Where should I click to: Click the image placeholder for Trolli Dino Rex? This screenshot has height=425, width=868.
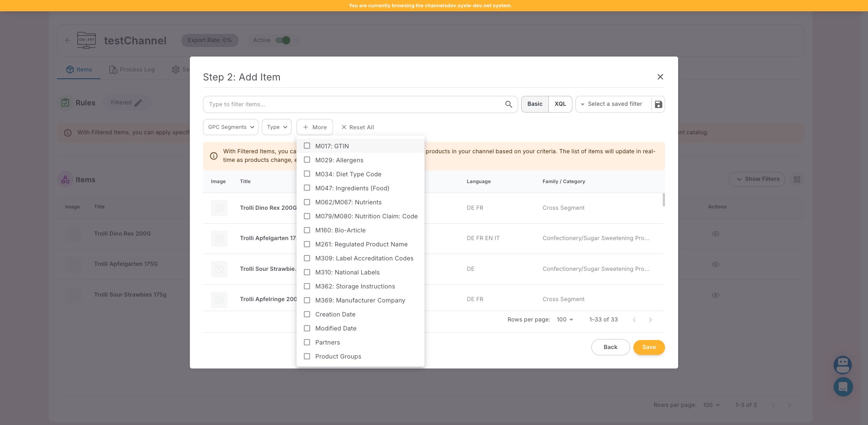pyautogui.click(x=219, y=208)
